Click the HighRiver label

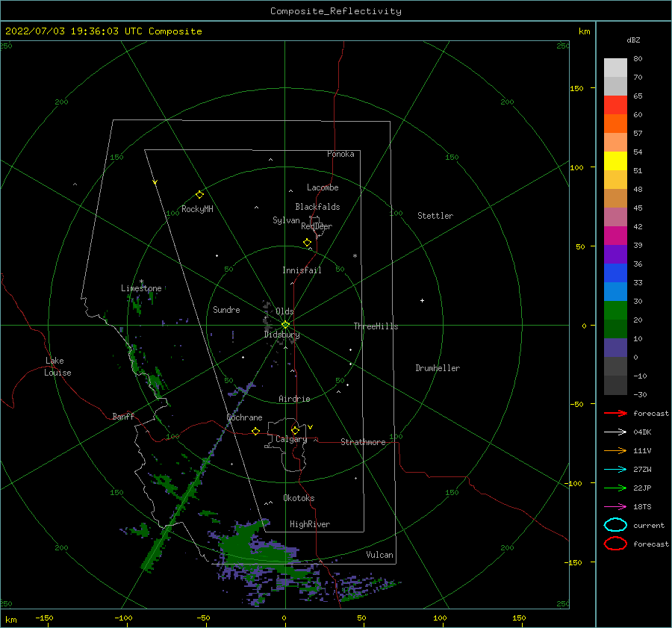310,524
